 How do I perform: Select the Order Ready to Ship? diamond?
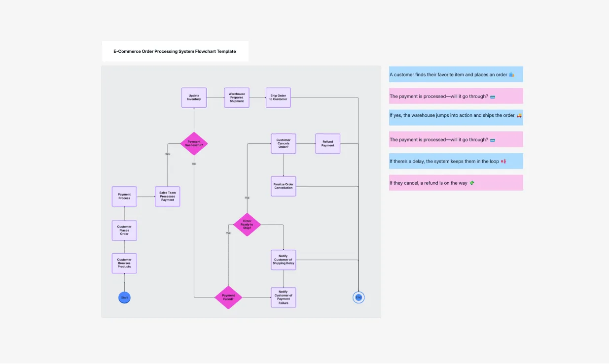pyautogui.click(x=247, y=225)
